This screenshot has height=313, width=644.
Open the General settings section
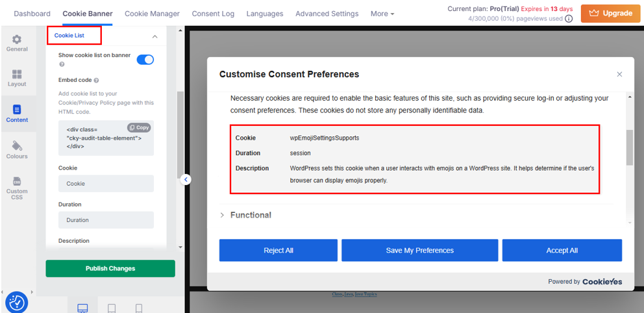pos(17,43)
